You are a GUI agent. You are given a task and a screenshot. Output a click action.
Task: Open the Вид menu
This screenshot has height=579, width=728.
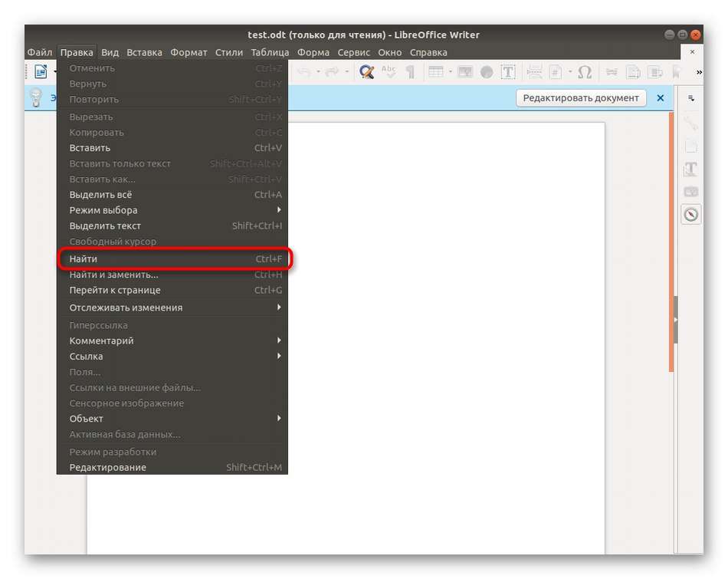[x=109, y=52]
